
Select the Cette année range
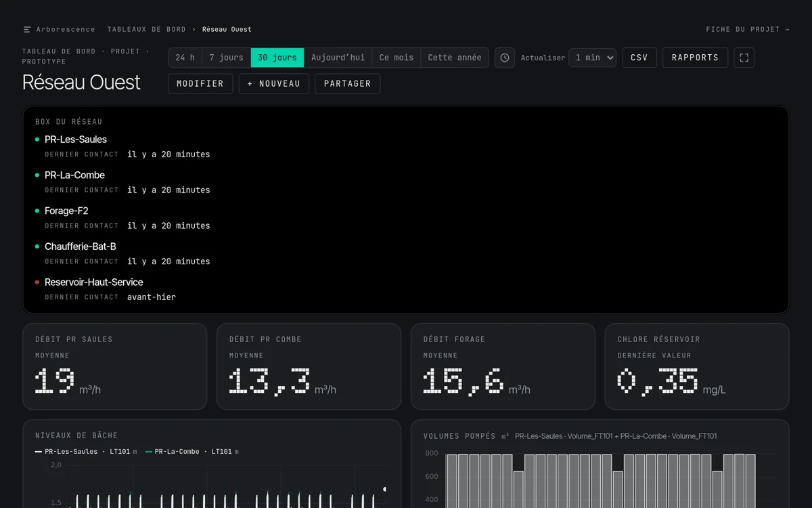click(x=455, y=58)
